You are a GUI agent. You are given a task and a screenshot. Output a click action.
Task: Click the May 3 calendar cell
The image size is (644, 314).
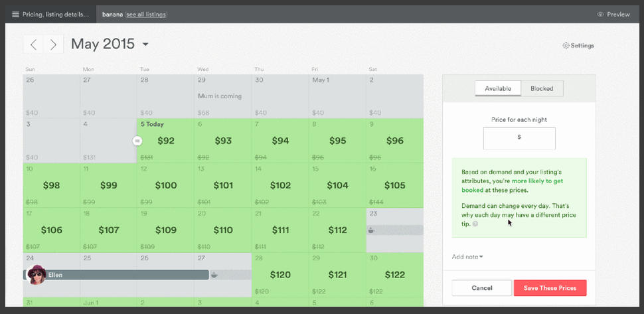pyautogui.click(x=51, y=141)
